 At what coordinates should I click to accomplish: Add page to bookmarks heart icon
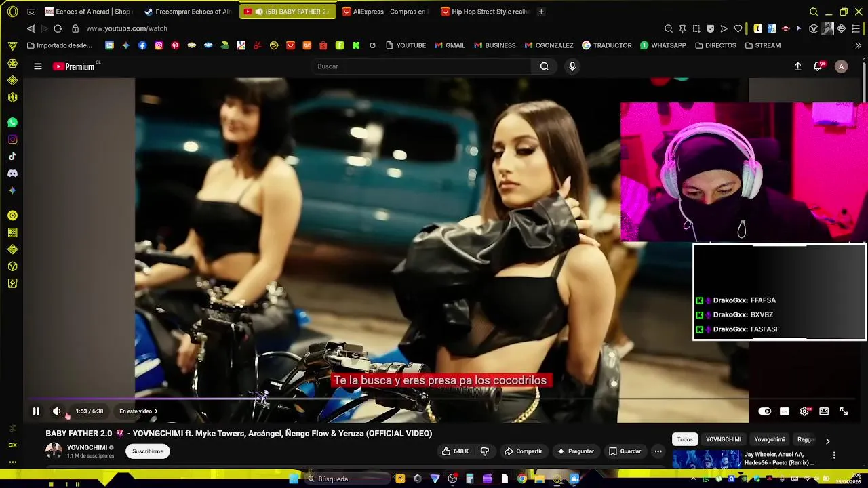[x=738, y=28]
